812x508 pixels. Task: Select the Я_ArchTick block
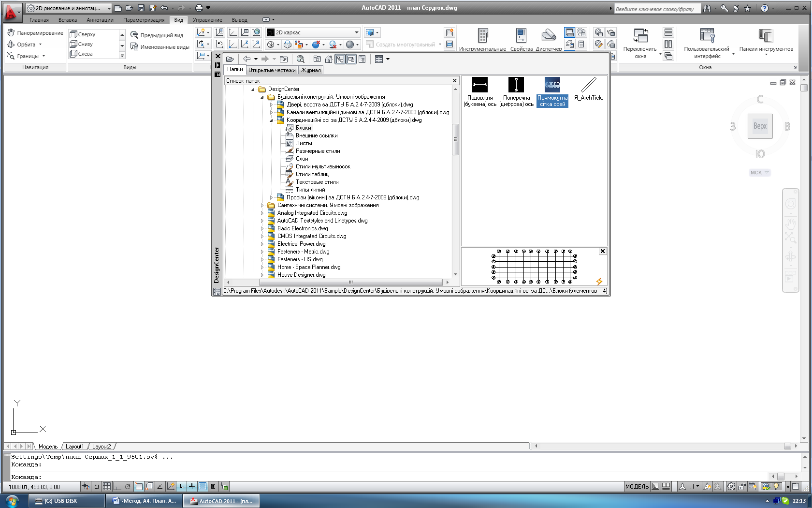coord(588,89)
